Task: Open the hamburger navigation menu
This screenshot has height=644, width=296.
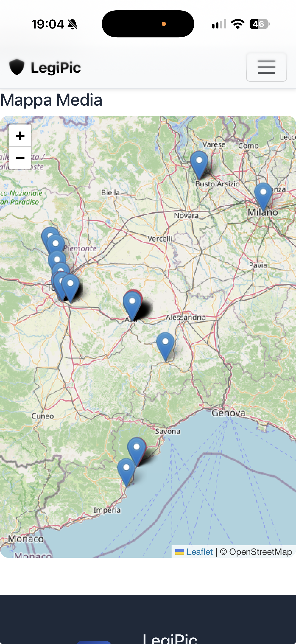Action: point(266,67)
